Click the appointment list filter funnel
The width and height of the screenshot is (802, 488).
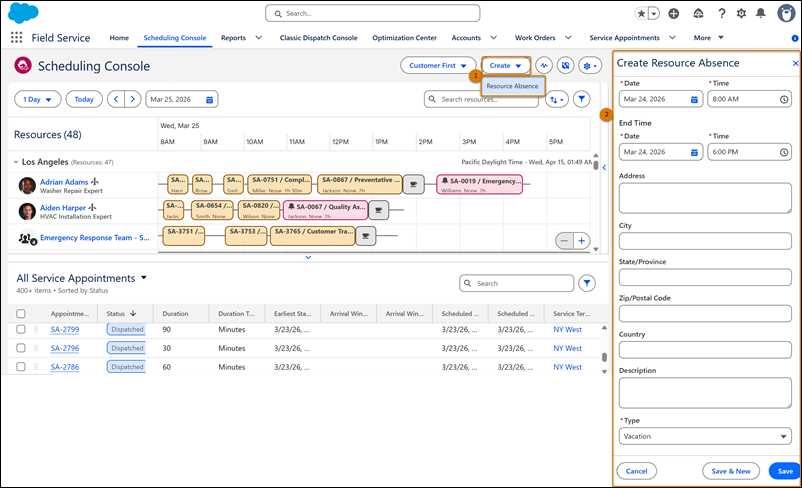point(587,283)
